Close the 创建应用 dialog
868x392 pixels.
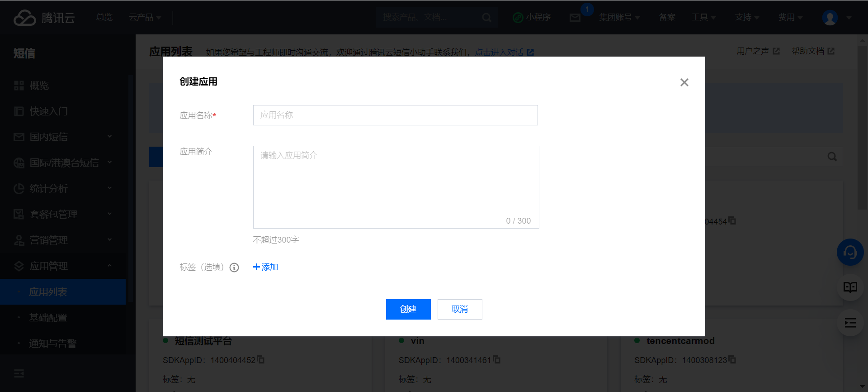tap(684, 82)
